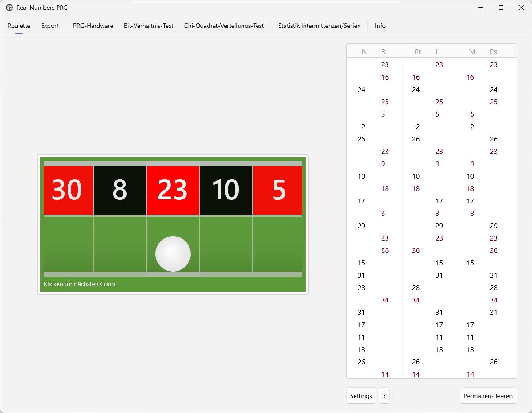
Task: Click 15 in the I column
Action: 439,263
